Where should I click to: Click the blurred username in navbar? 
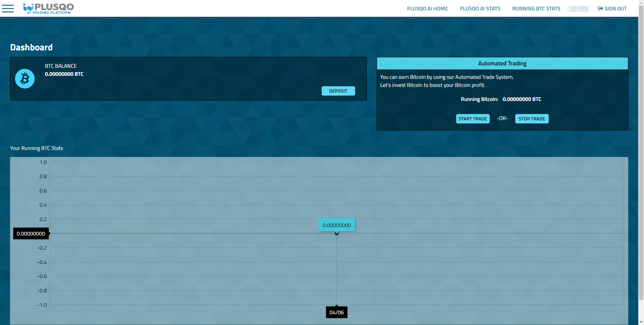click(578, 9)
